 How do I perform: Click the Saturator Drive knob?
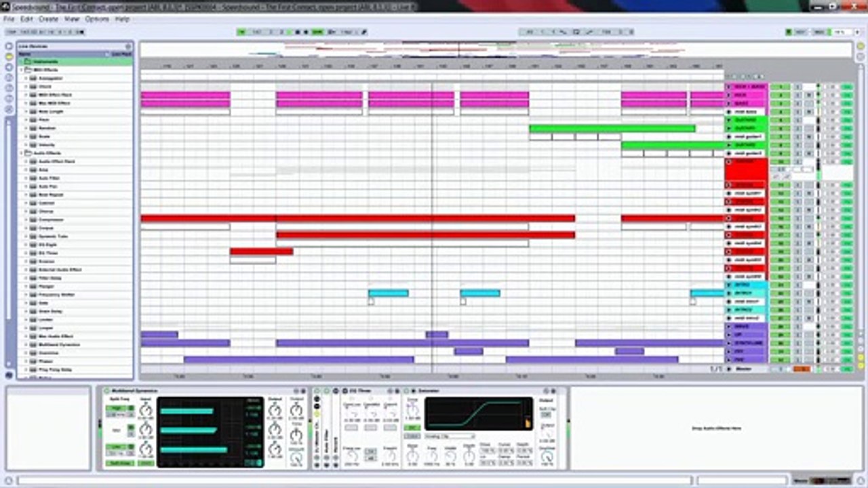(412, 409)
